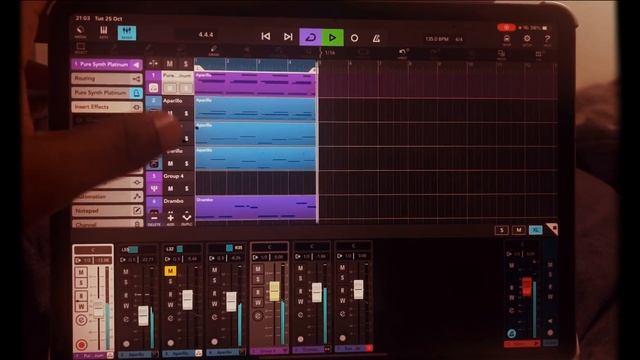Start playback with the green Play button
Image resolution: width=640 pixels, height=360 pixels.
point(332,38)
